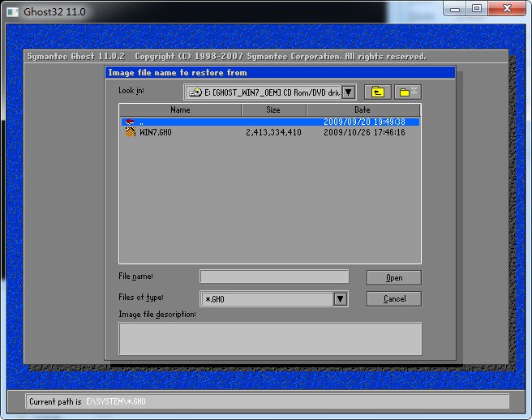Go up one folder level icon

click(x=378, y=92)
